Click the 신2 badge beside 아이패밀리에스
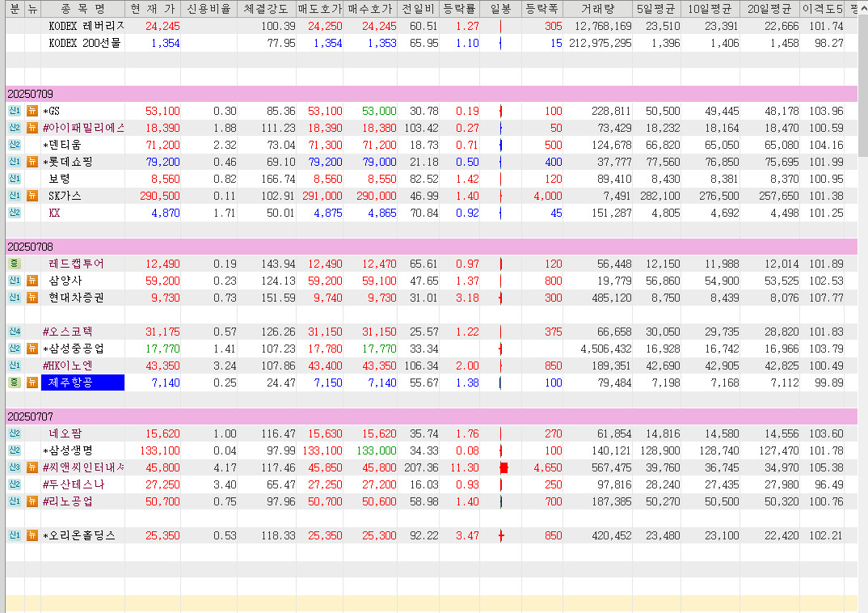 coord(15,128)
